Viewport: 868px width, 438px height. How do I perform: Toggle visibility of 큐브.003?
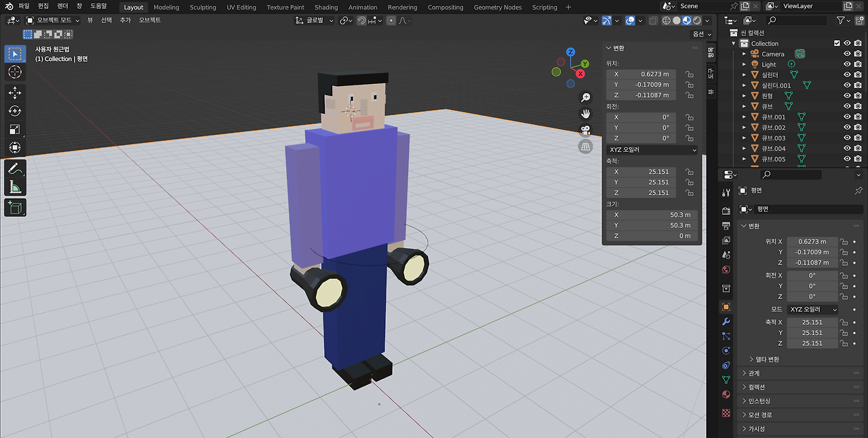tap(847, 138)
